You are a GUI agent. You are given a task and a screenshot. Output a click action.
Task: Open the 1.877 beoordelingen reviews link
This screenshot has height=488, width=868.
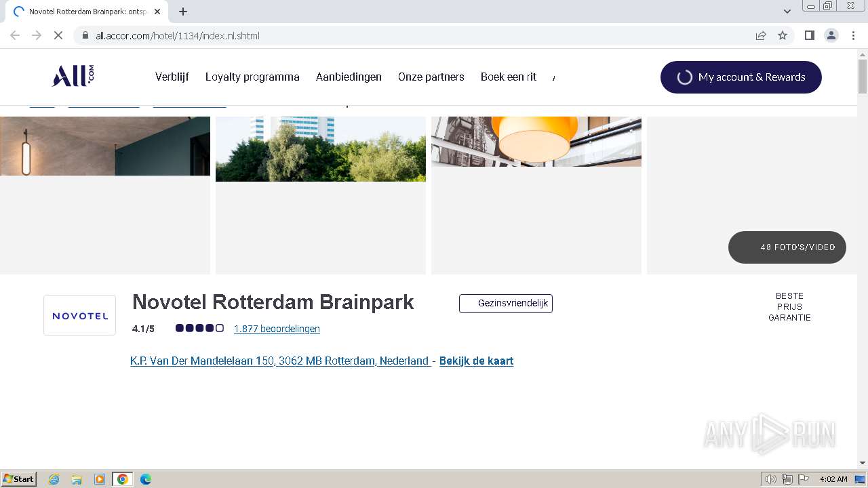click(x=277, y=329)
